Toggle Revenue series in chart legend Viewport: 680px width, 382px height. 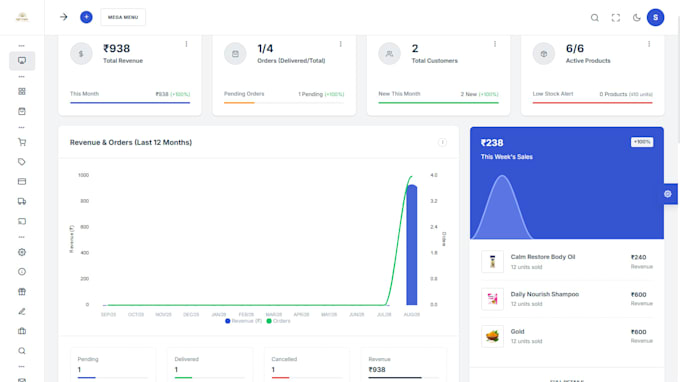pos(244,321)
